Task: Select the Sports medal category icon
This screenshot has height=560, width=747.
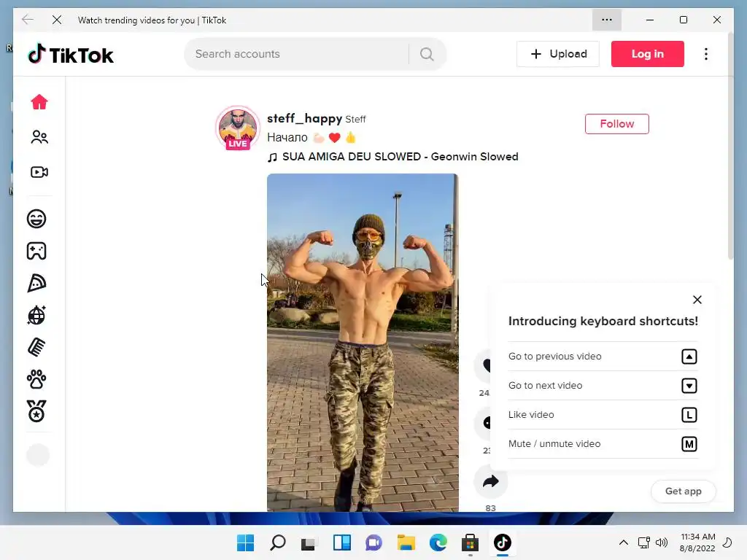Action: point(36,411)
